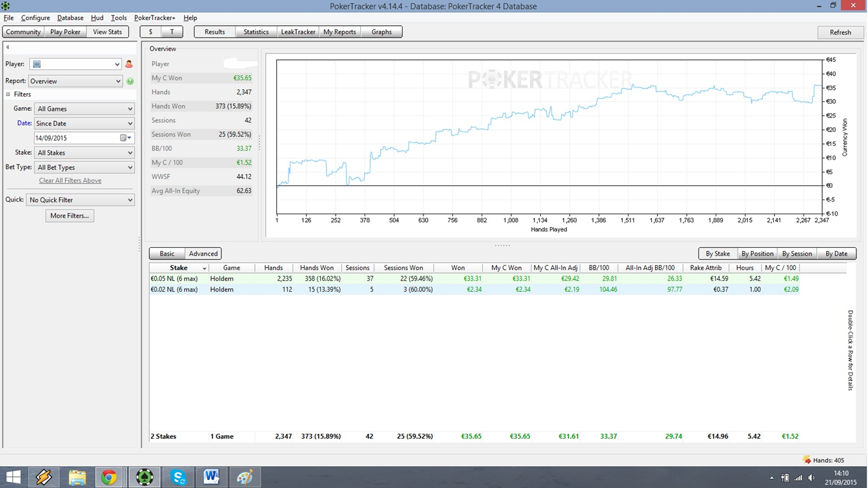Sort by the BB/100 column header
Viewport: 868px width, 488px height.
click(599, 268)
